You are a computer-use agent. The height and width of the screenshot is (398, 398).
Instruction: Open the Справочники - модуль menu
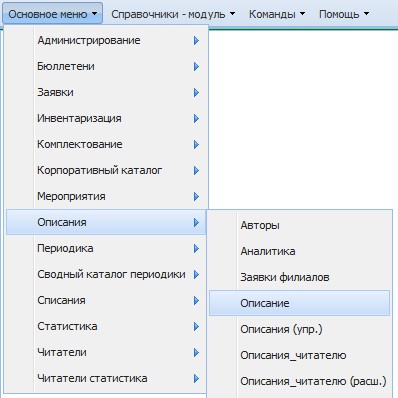[173, 14]
